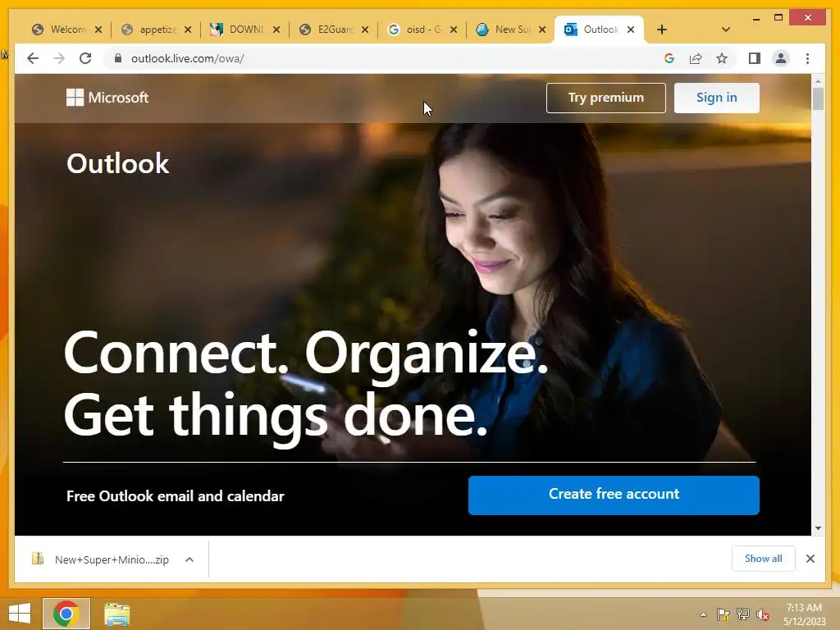Go back using the browser back arrow
The image size is (840, 630).
pos(33,58)
